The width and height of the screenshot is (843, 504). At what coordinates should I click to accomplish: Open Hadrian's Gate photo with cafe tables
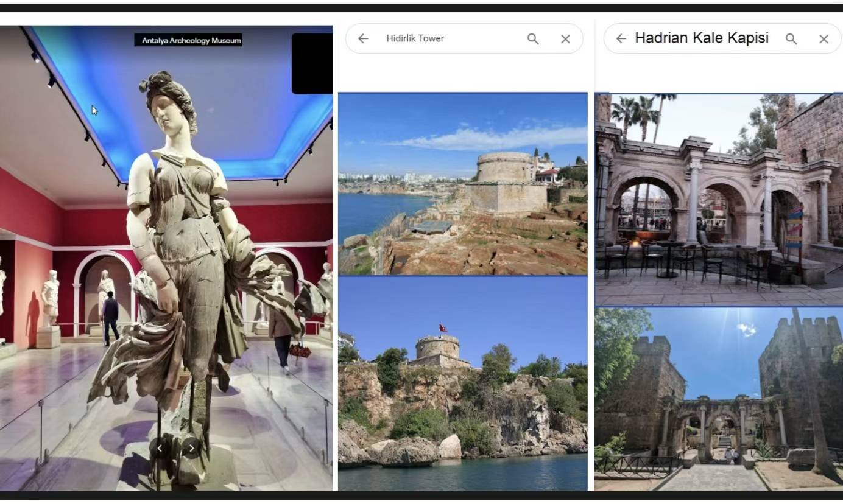point(719,199)
